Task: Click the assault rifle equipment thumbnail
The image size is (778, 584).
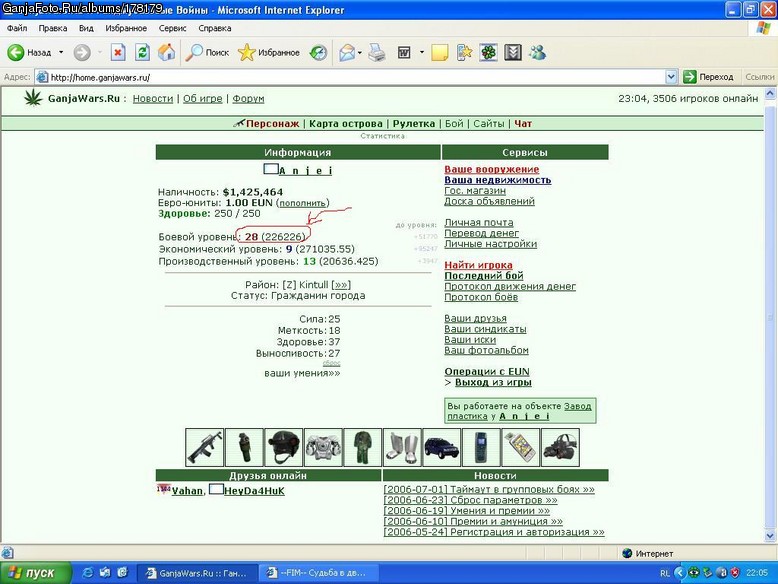Action: click(204, 448)
